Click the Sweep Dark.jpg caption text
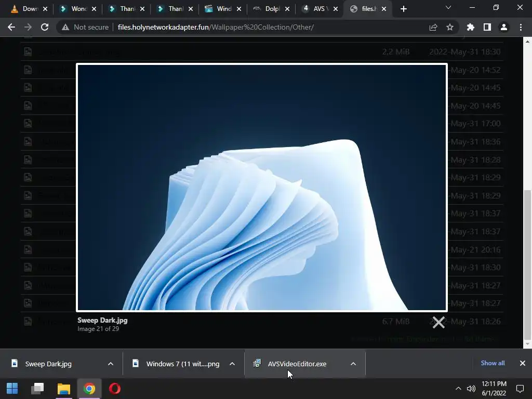This screenshot has width=532, height=399. [x=102, y=320]
